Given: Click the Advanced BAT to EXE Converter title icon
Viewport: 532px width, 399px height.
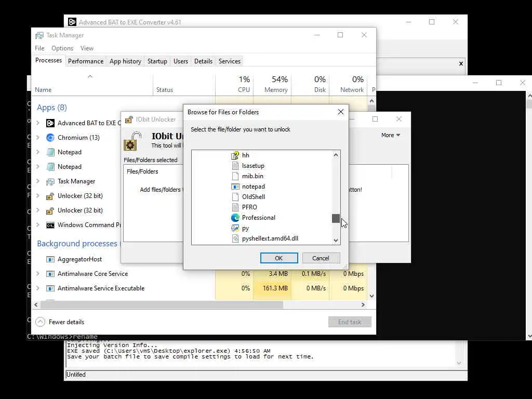Looking at the screenshot, I should (72, 22).
